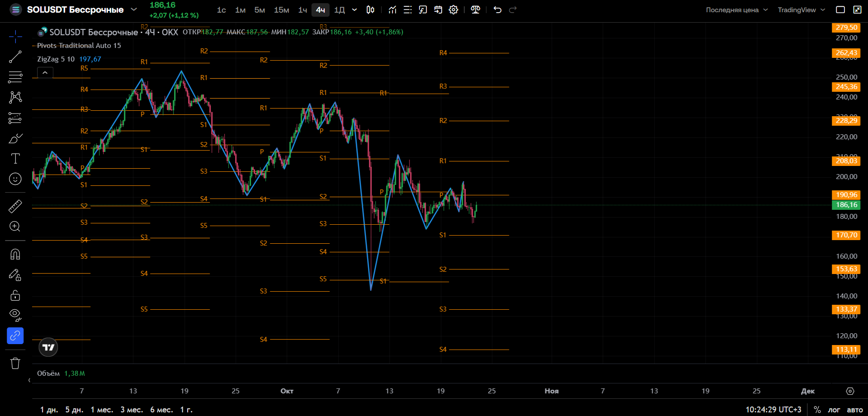This screenshot has width=868, height=416.
Task: Click the orange 170,70 pivot price label
Action: pos(846,235)
